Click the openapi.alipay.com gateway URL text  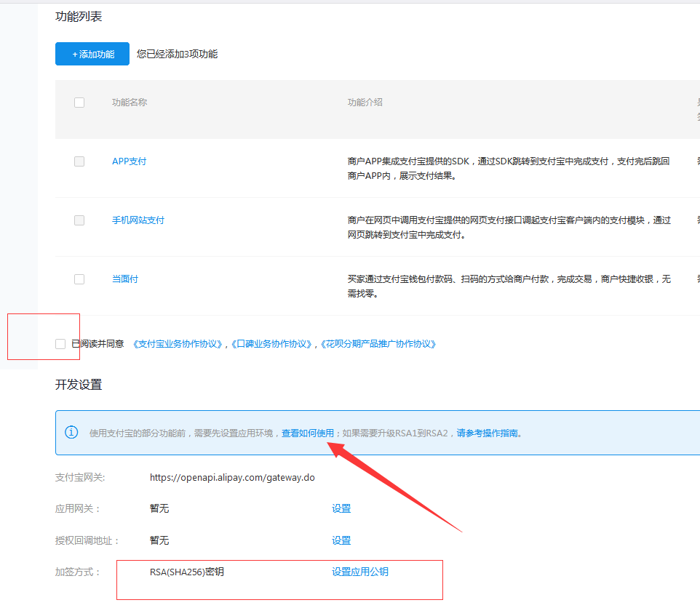pyautogui.click(x=232, y=478)
